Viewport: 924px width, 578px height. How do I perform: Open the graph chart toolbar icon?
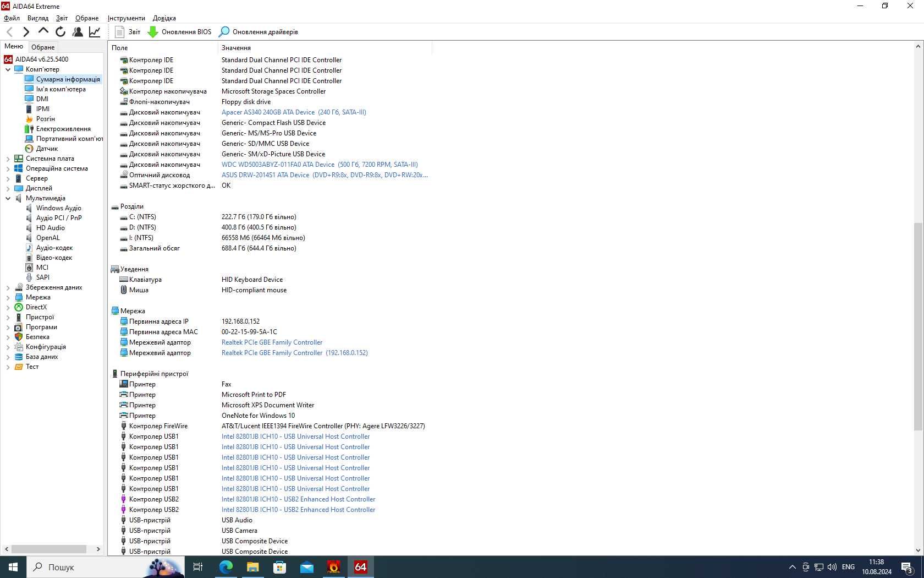95,32
